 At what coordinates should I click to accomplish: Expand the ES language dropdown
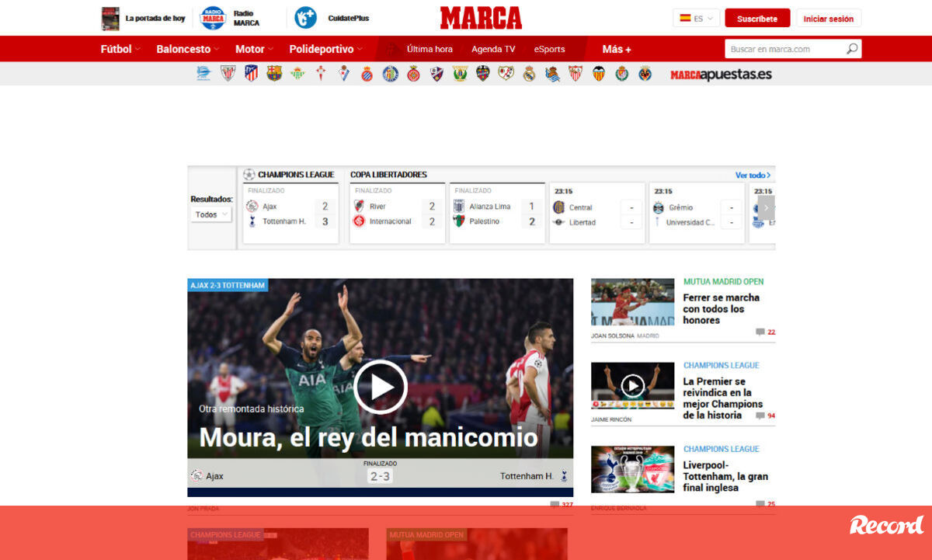pyautogui.click(x=696, y=18)
